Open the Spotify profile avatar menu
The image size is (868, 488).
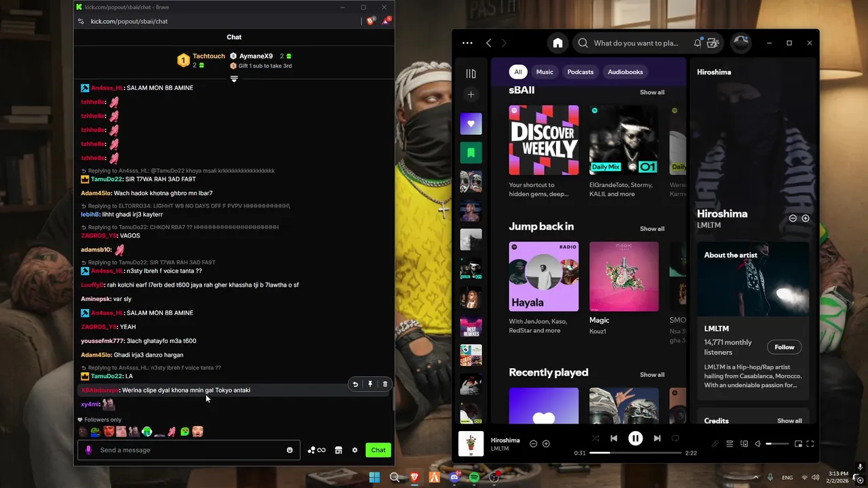[x=741, y=43]
